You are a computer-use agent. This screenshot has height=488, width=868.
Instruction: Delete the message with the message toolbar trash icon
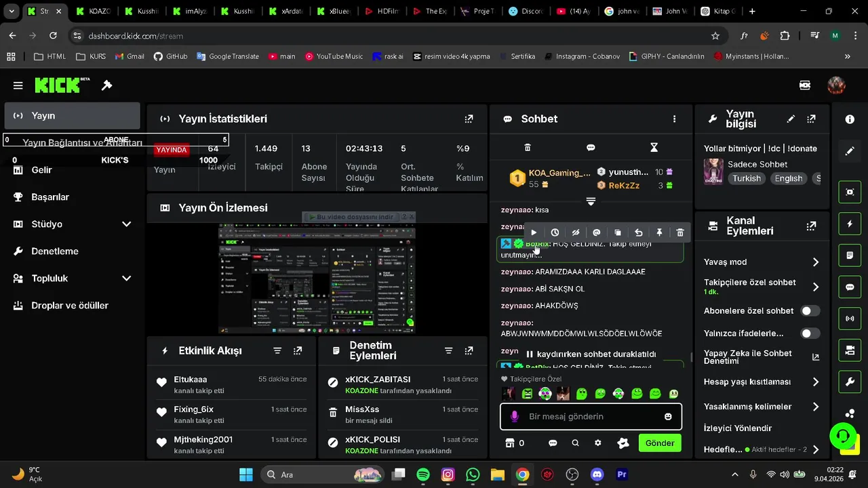point(680,232)
